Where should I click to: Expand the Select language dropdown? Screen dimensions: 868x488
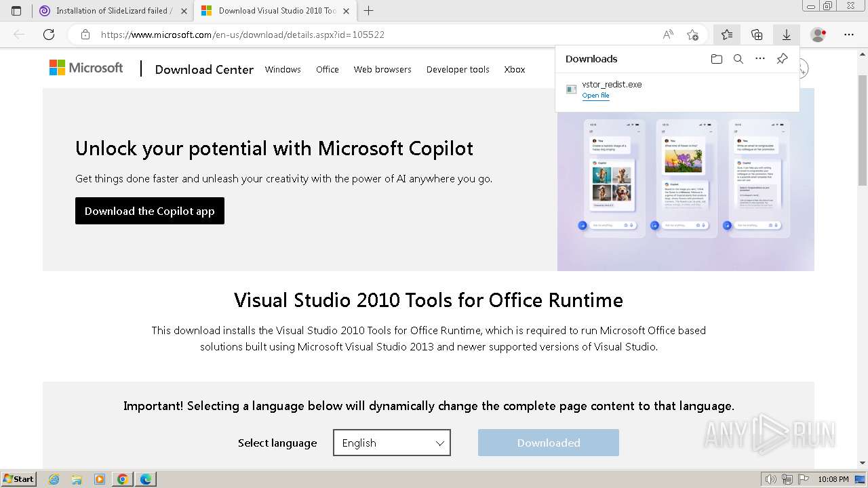coord(392,443)
